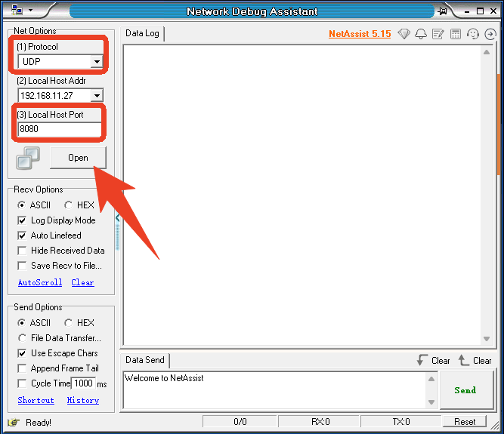
Task: Open the History link
Action: click(83, 400)
